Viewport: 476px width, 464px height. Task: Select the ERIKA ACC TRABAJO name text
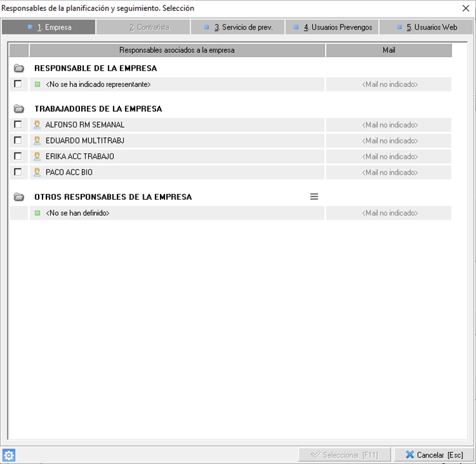click(80, 157)
